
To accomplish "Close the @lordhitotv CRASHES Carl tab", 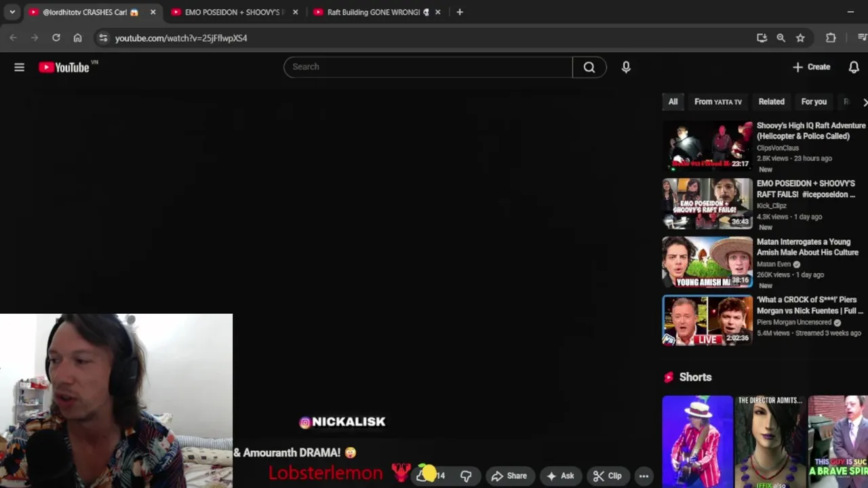I will [x=153, y=12].
